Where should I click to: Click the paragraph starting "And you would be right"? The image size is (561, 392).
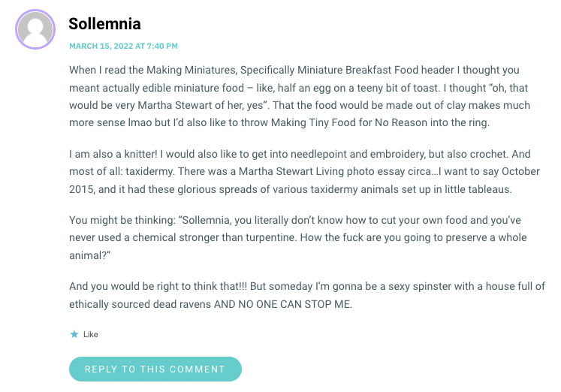point(307,295)
